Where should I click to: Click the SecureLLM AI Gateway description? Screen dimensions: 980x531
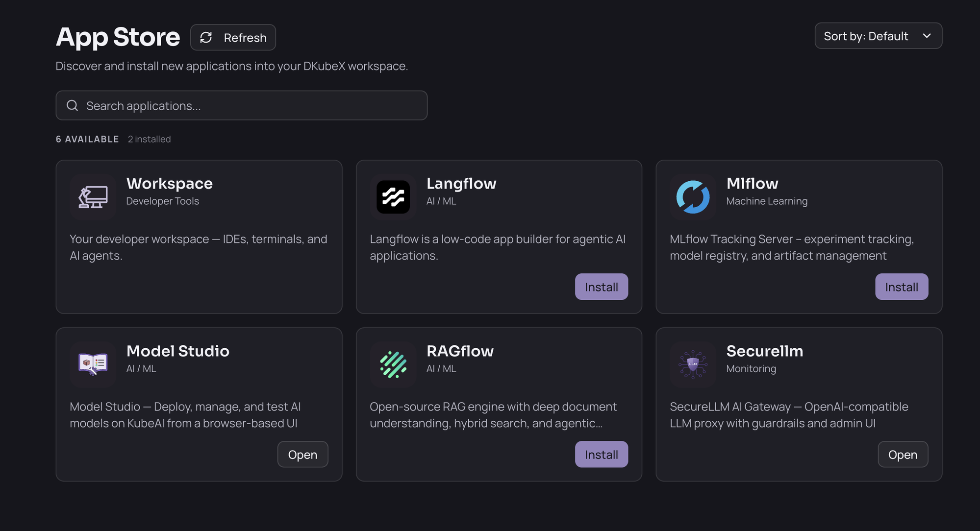click(789, 415)
